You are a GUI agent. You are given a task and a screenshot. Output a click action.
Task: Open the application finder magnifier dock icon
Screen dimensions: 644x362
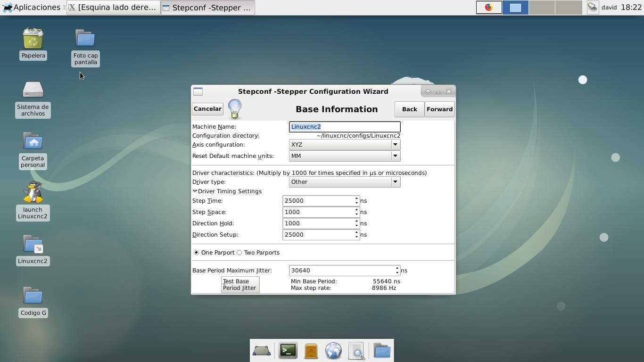click(x=357, y=351)
